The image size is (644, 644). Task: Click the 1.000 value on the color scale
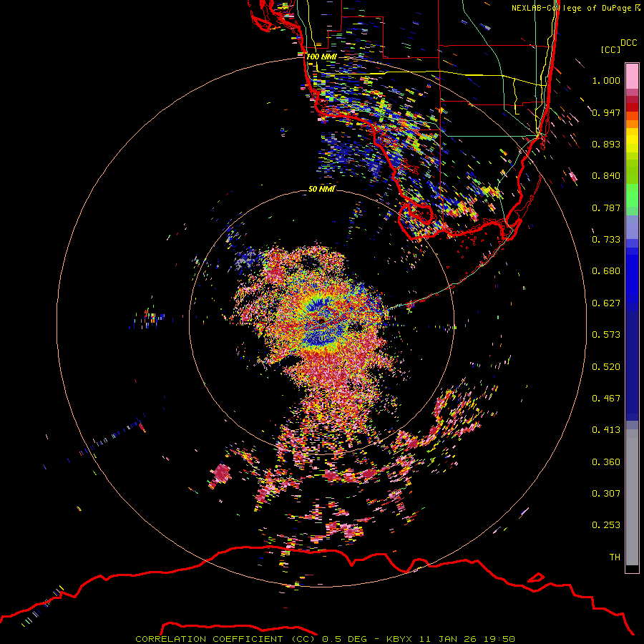tap(606, 80)
